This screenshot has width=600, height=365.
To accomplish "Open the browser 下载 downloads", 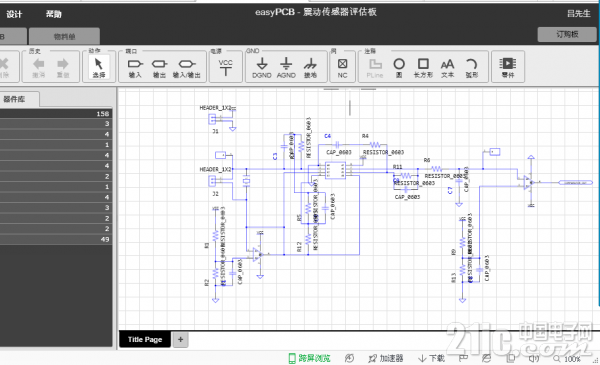I will (431, 358).
